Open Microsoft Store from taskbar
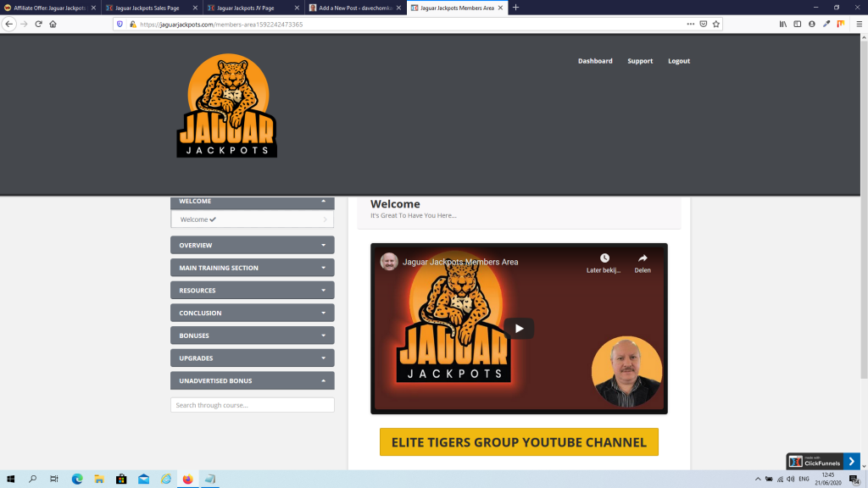Image resolution: width=868 pixels, height=488 pixels. point(121,480)
